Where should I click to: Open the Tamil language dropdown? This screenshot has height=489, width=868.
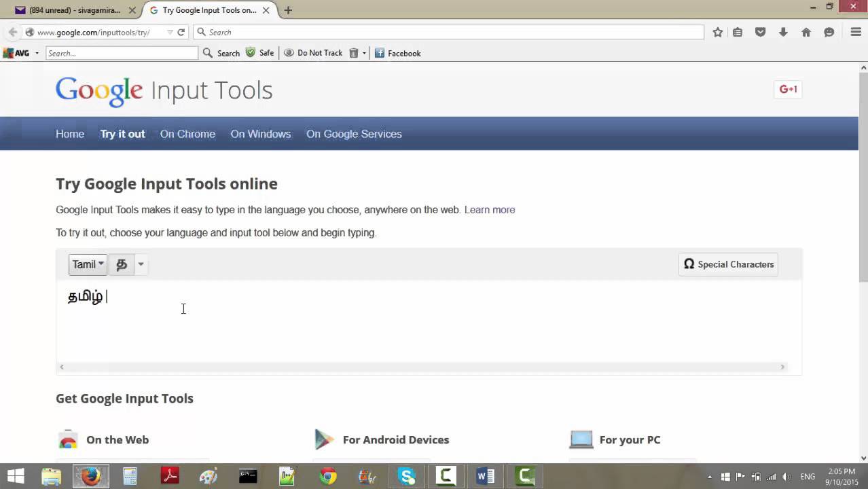88,264
